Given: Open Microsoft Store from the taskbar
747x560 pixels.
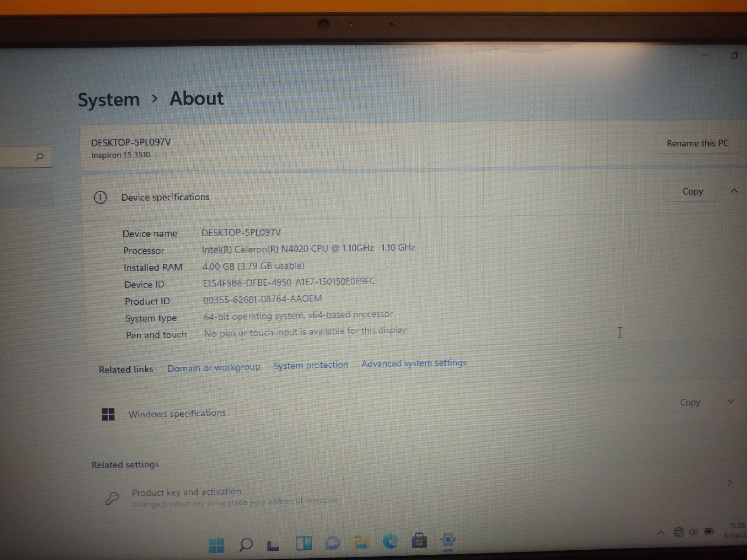Looking at the screenshot, I should 419,540.
